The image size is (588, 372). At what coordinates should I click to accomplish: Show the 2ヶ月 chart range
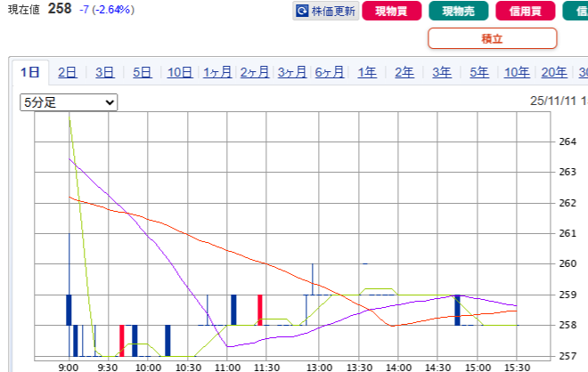pyautogui.click(x=255, y=73)
